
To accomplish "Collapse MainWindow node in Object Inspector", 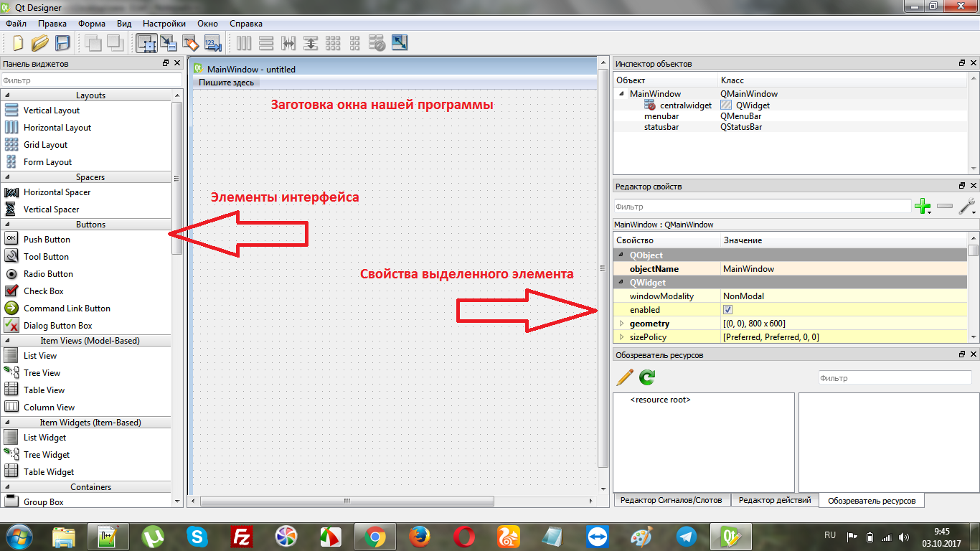I will [x=621, y=94].
